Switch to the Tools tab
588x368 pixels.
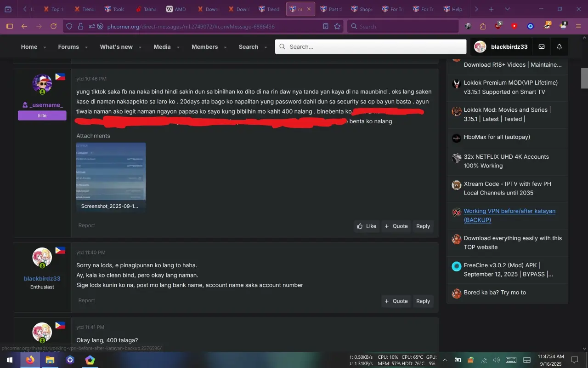coord(114,9)
